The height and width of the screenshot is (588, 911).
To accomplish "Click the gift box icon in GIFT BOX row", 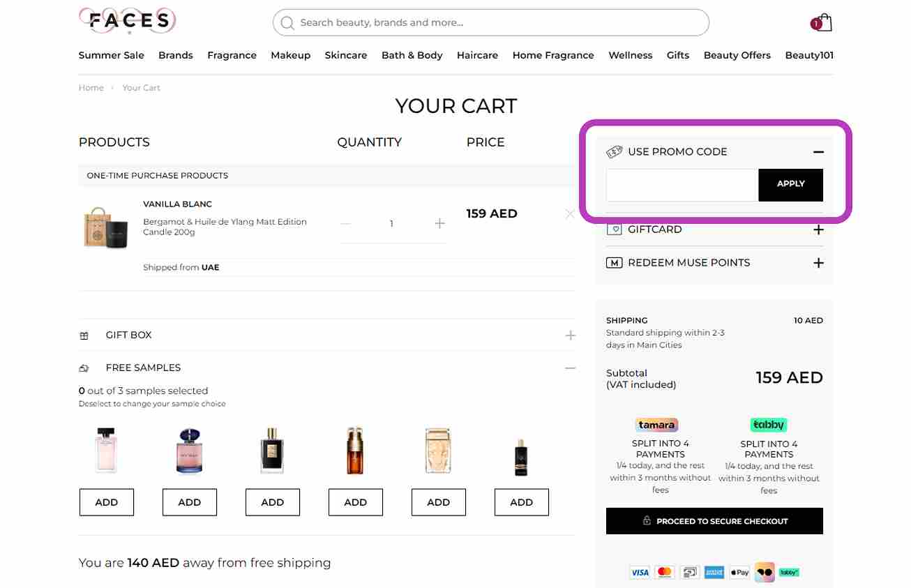I will coord(84,335).
